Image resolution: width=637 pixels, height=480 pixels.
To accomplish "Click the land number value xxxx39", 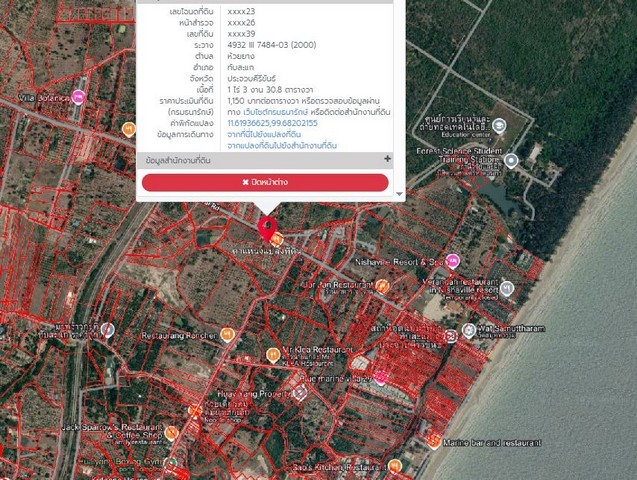I will point(241,34).
